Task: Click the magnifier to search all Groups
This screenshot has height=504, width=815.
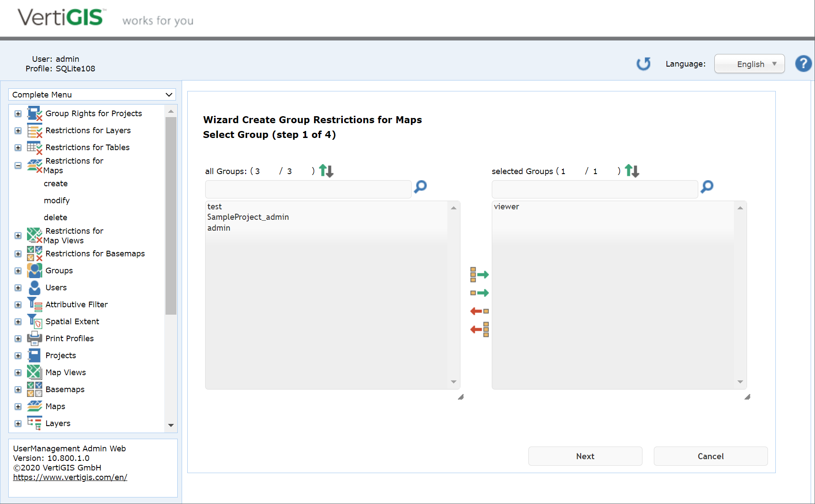Action: [419, 187]
